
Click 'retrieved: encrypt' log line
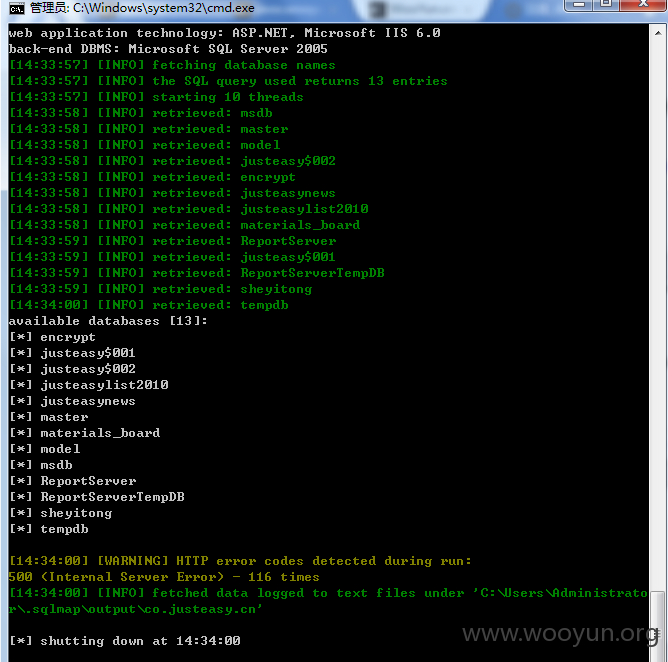[152, 177]
